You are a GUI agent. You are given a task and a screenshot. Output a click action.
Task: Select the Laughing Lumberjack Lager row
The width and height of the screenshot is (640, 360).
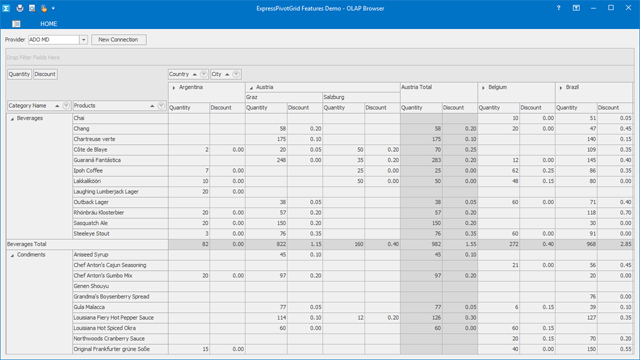pyautogui.click(x=120, y=191)
